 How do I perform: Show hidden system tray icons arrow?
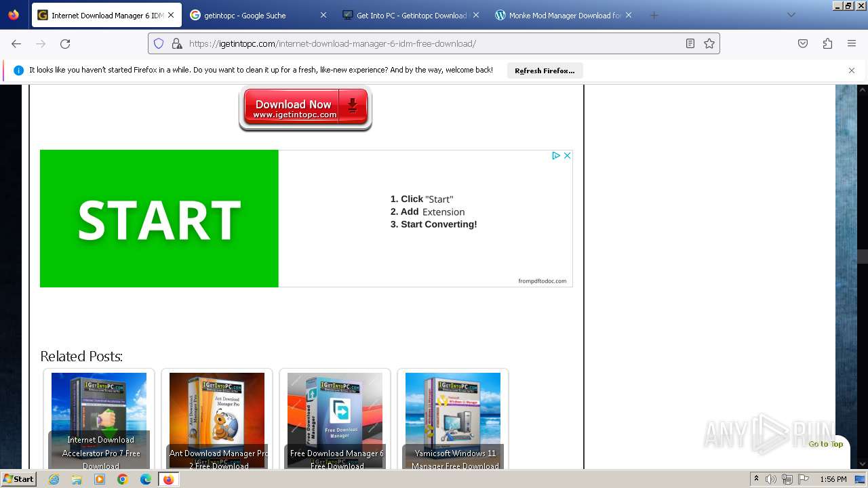coord(756,479)
